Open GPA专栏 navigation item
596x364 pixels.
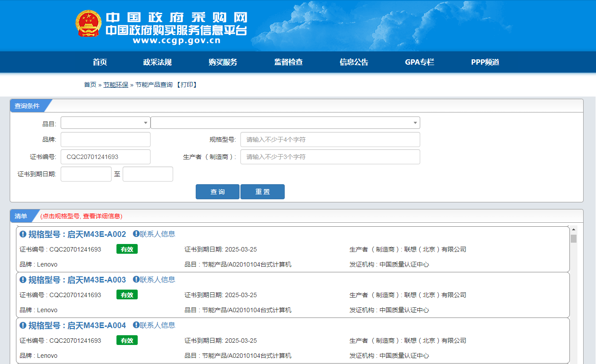pos(419,62)
